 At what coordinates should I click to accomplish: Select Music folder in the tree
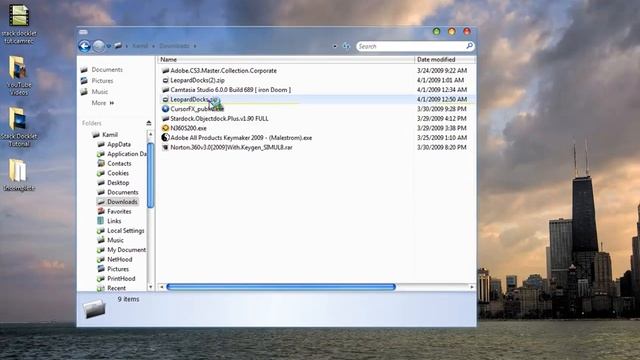(x=115, y=240)
